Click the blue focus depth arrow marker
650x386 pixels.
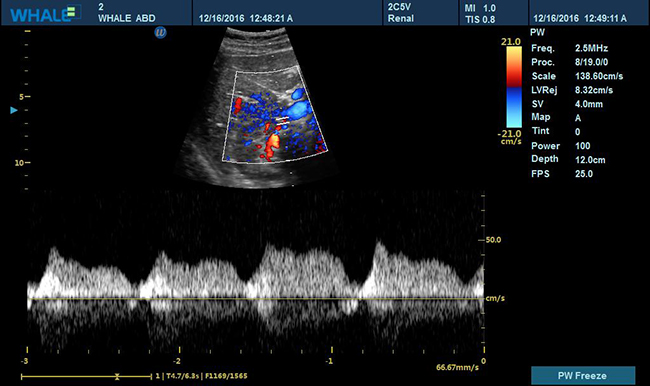tap(14, 110)
